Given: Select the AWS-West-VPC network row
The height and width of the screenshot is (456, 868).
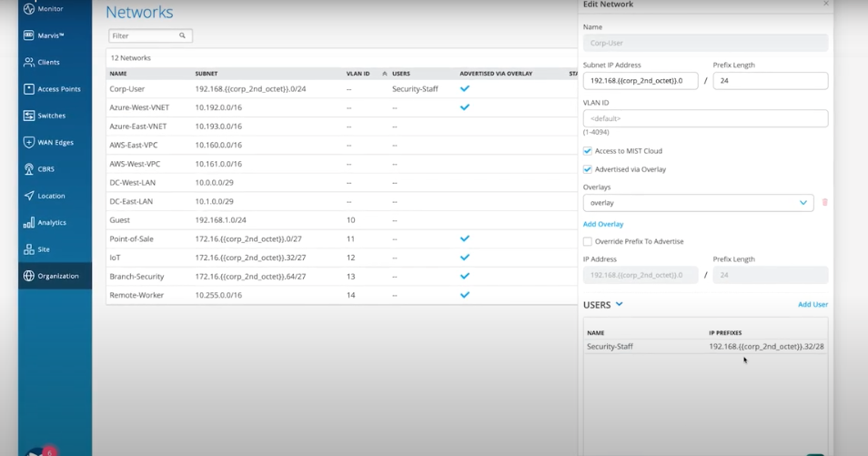Looking at the screenshot, I should [x=341, y=164].
